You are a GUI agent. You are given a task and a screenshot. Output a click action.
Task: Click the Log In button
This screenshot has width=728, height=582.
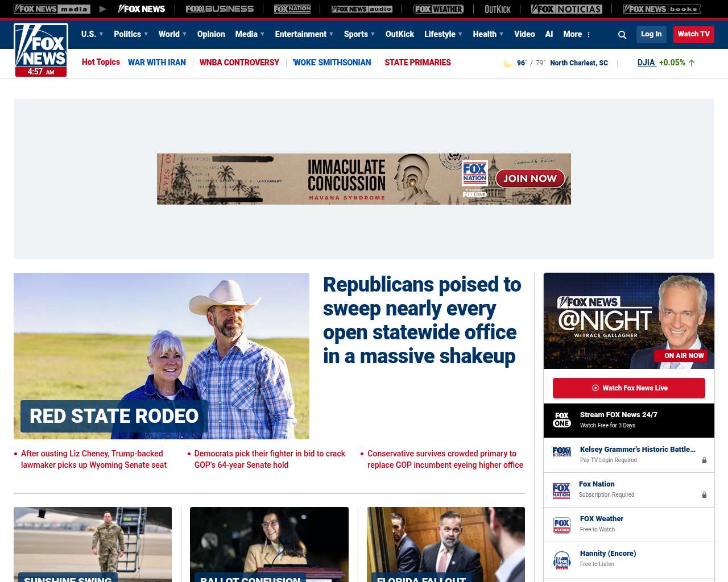(651, 34)
